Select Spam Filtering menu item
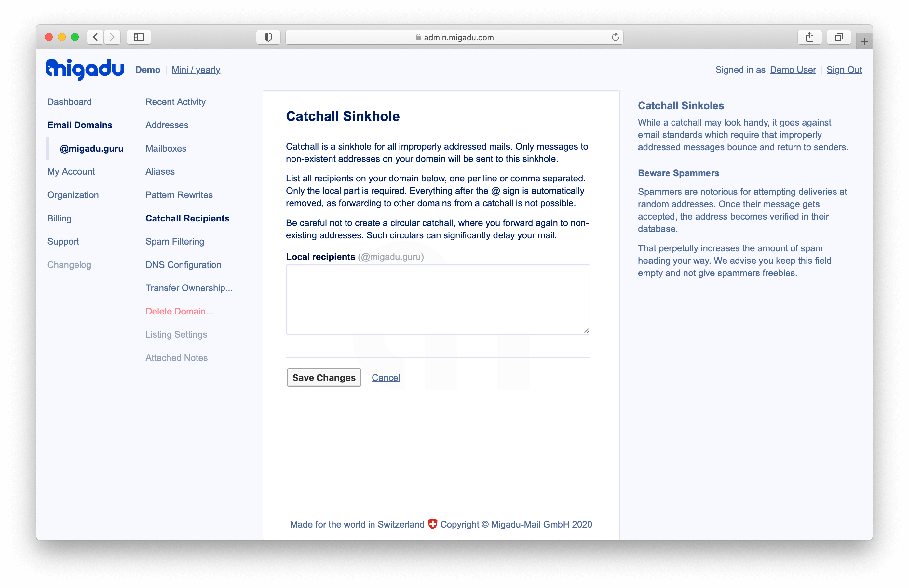The image size is (909, 588). tap(174, 241)
